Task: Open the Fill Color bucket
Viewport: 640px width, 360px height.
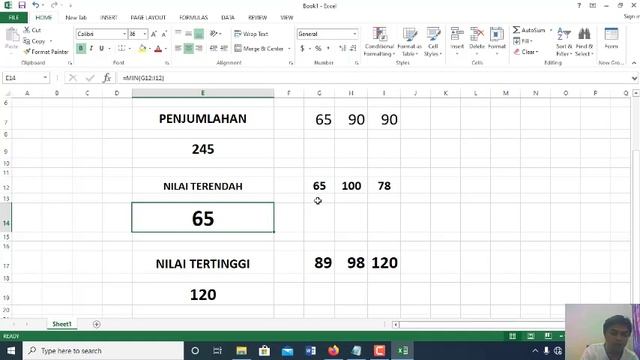Action: point(142,49)
